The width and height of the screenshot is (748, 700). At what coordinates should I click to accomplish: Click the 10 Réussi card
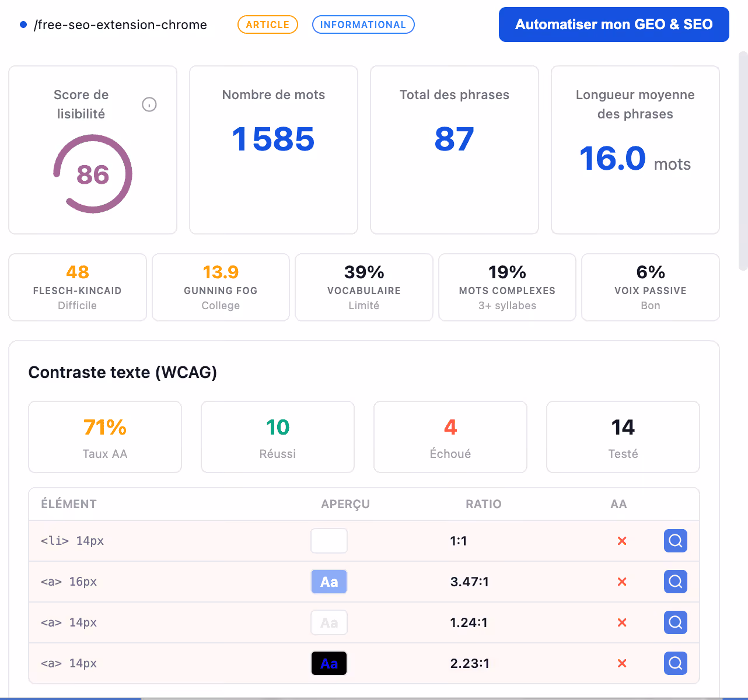click(278, 437)
